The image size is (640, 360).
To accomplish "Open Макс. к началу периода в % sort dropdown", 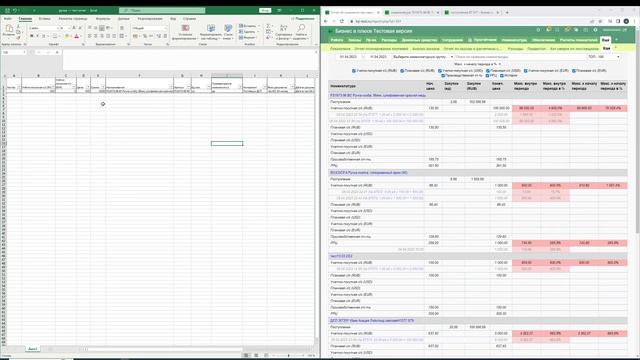I will point(477,64).
